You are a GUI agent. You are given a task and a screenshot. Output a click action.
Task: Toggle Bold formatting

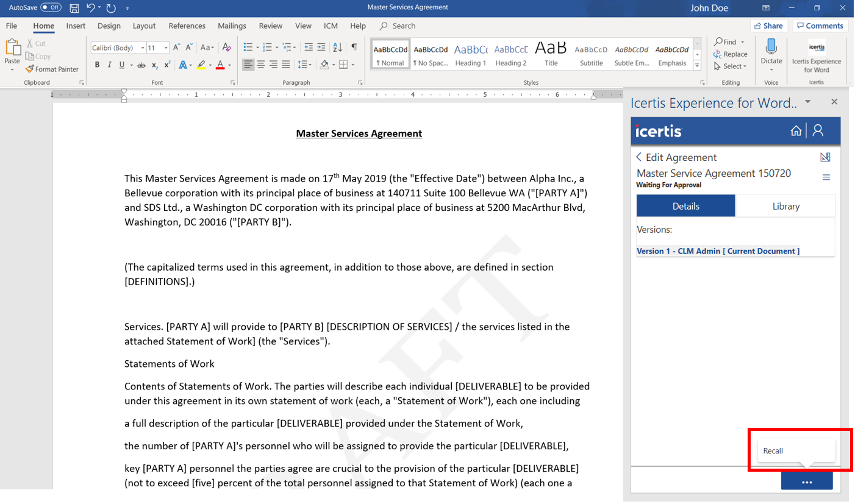pos(97,65)
